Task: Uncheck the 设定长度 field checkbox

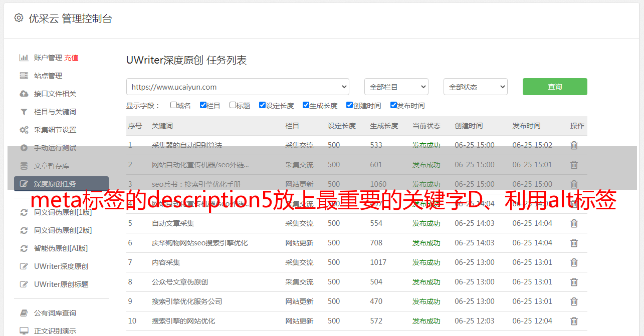Action: click(262, 105)
